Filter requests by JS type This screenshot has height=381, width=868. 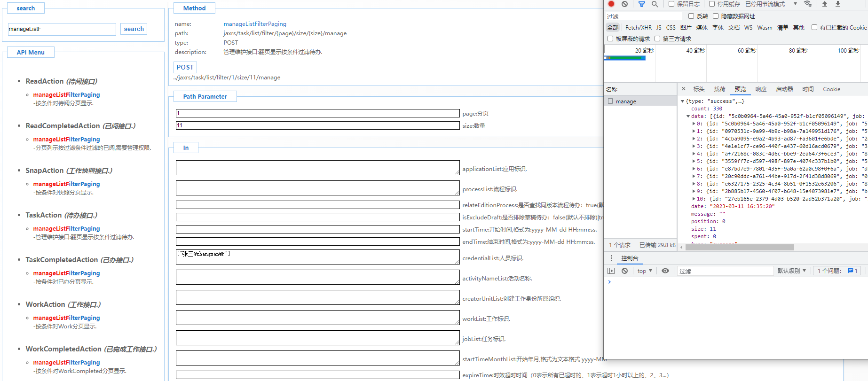(x=659, y=28)
